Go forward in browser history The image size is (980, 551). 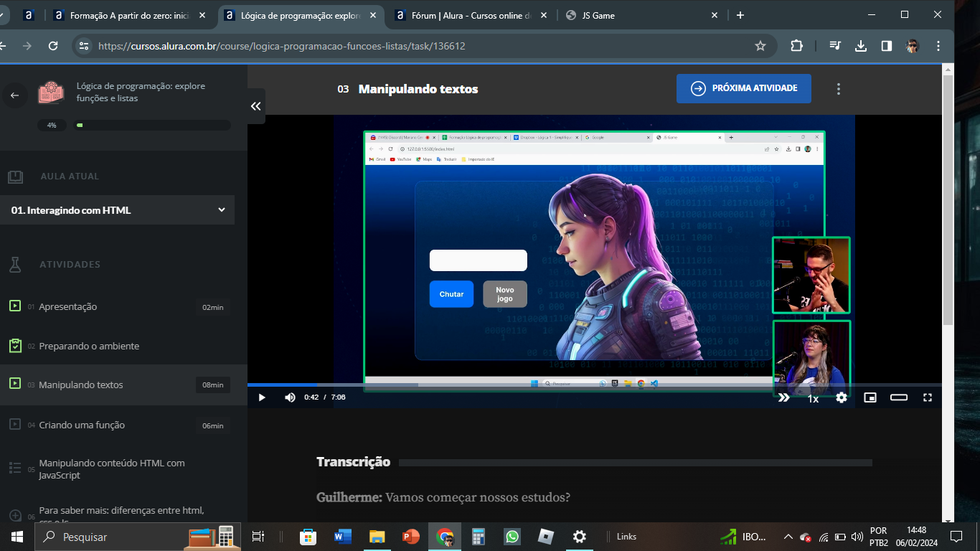[27, 46]
